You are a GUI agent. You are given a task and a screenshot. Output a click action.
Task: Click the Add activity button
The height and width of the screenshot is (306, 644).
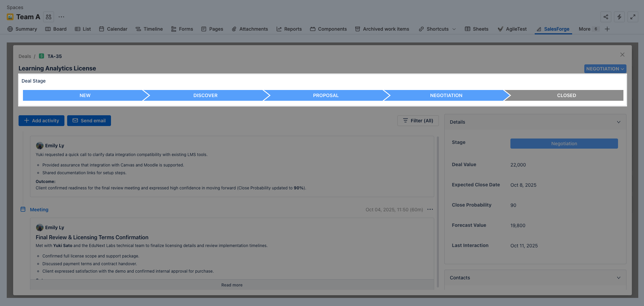(41, 121)
